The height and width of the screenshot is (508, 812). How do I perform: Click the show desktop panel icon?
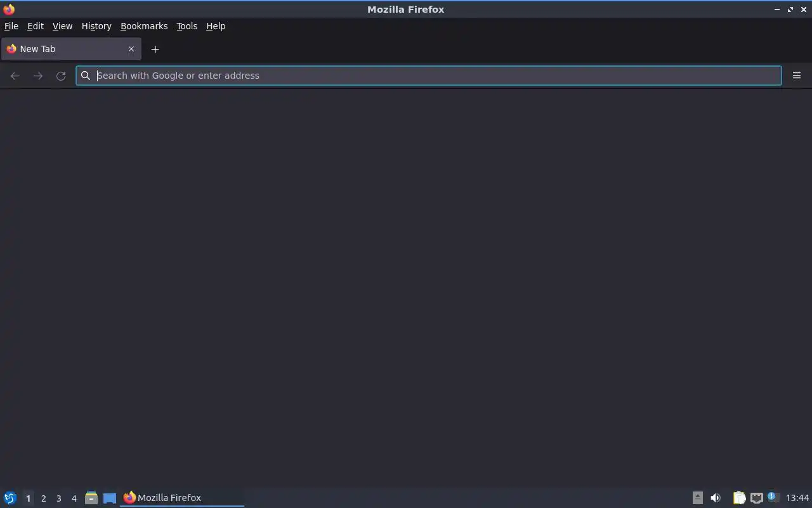(110, 498)
